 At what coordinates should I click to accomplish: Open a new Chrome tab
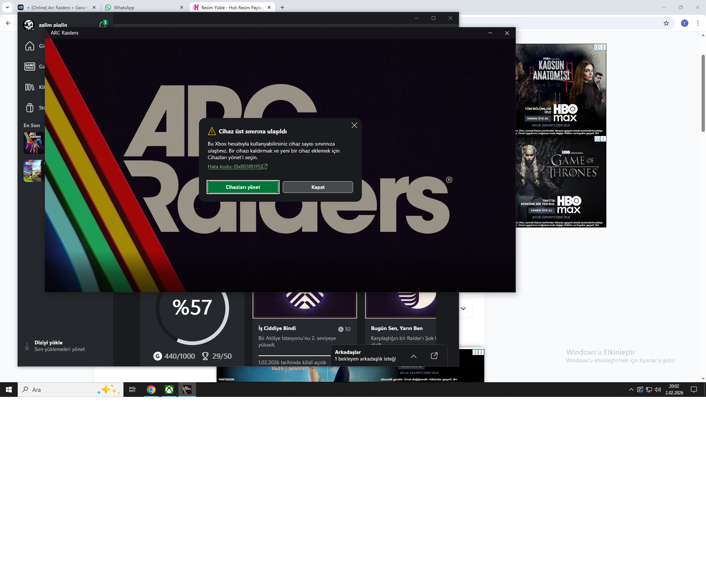pos(282,7)
